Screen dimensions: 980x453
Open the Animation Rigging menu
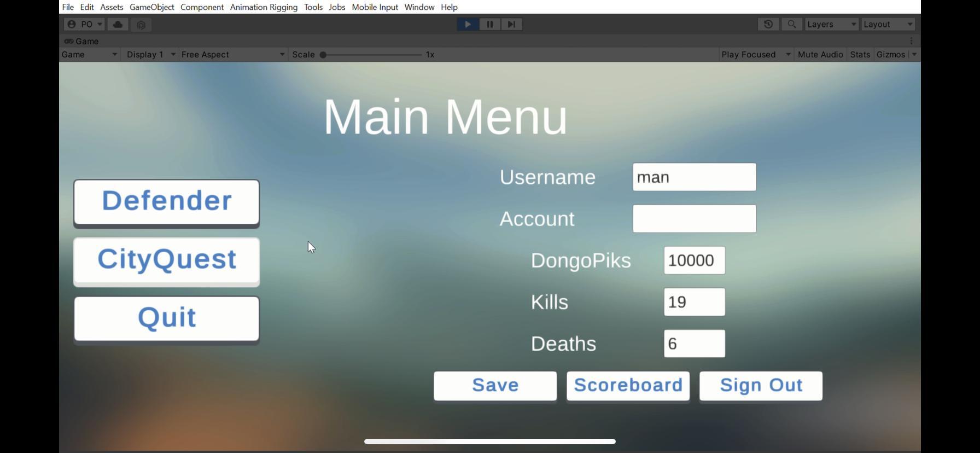click(x=264, y=7)
